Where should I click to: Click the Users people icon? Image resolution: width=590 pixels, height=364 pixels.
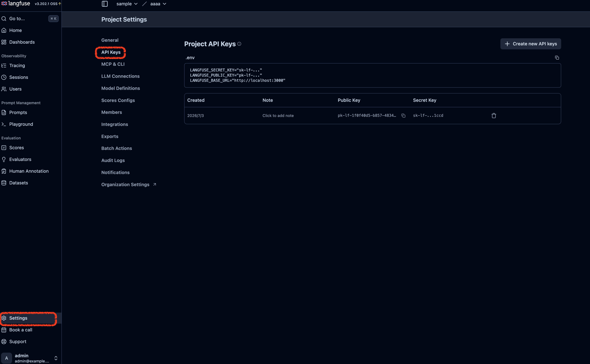pos(4,89)
